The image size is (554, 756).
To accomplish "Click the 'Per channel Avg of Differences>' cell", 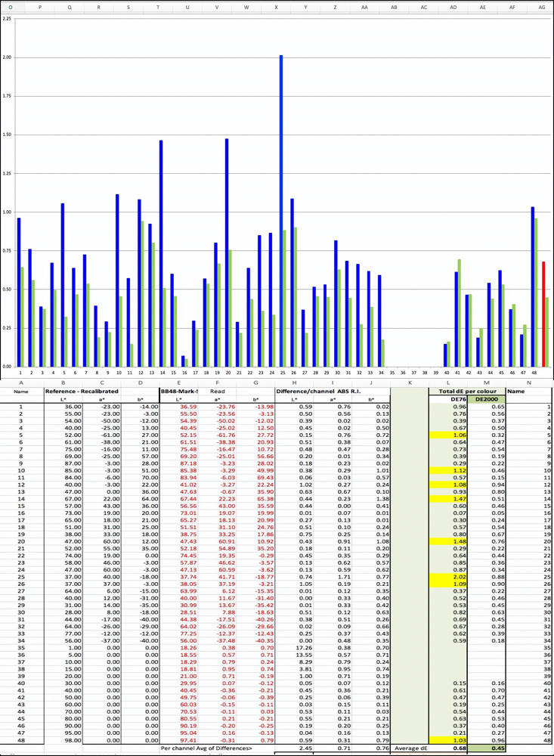I will click(196, 748).
